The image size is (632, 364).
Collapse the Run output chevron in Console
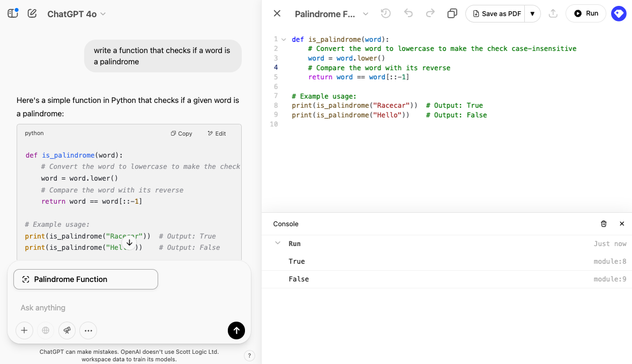[277, 243]
